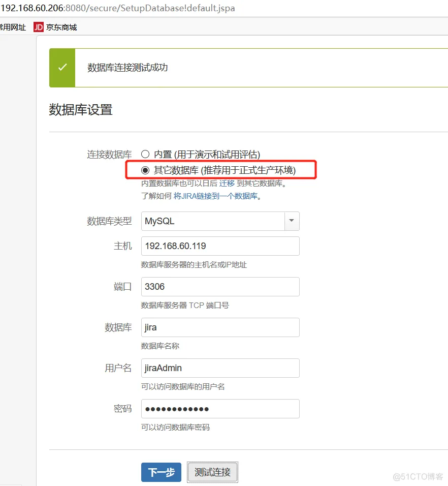Screen dimensions: 448x486
Task: Click the green success checkmark icon
Action: pyautogui.click(x=62, y=67)
